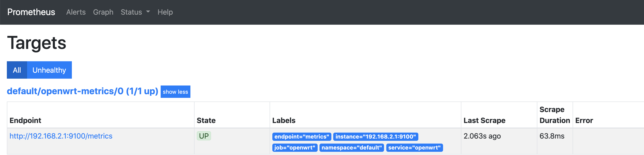Click the Status dropdown caret arrow

tap(148, 11)
